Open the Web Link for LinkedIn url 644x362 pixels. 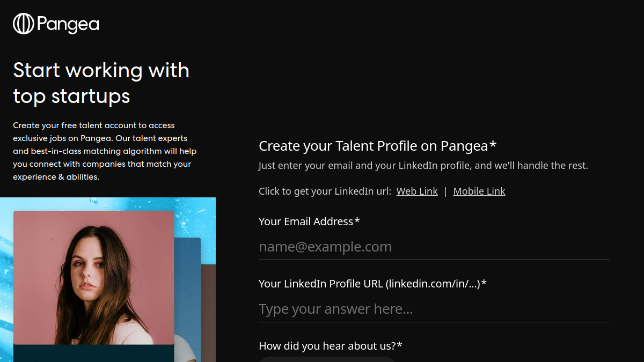417,191
